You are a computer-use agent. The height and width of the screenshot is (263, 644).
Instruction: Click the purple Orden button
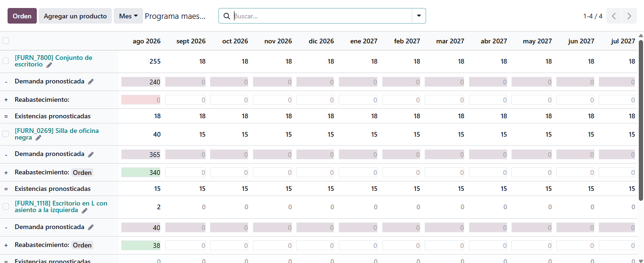click(22, 16)
